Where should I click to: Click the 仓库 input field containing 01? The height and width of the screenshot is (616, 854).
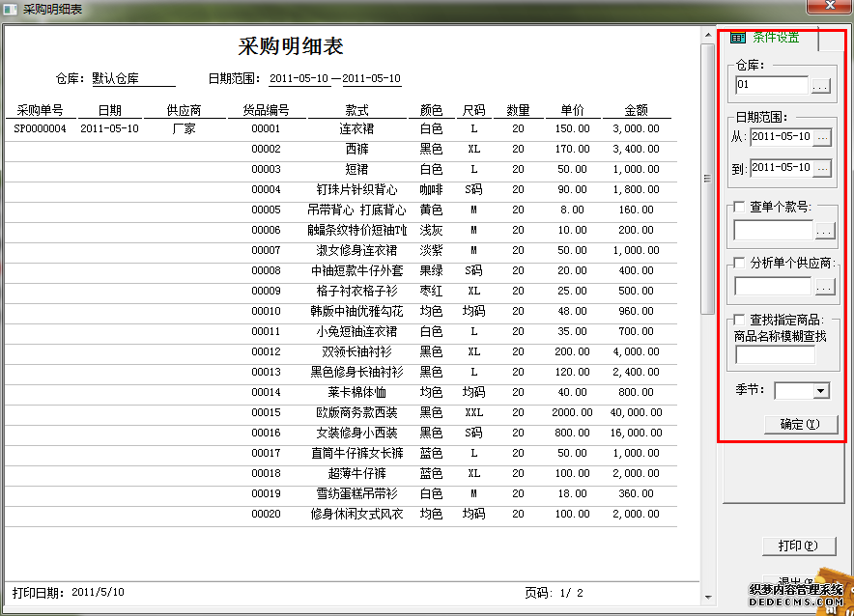(771, 86)
